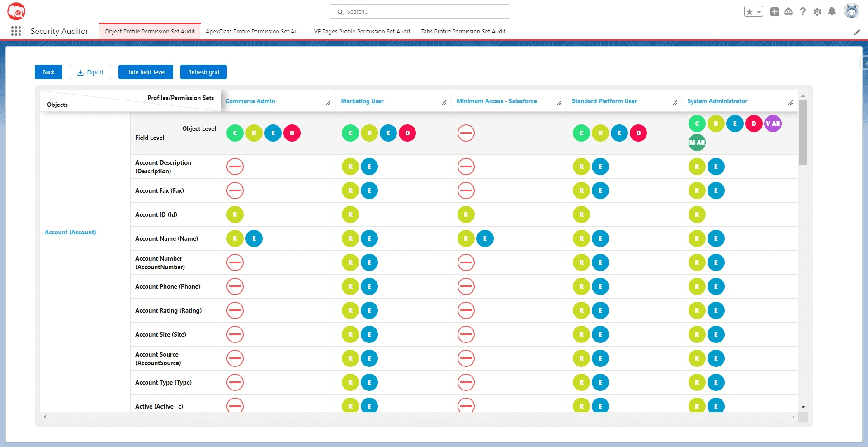This screenshot has height=447, width=868.
Task: Click Edit icon for Account Phone under Standard Platform User
Action: tap(600, 286)
